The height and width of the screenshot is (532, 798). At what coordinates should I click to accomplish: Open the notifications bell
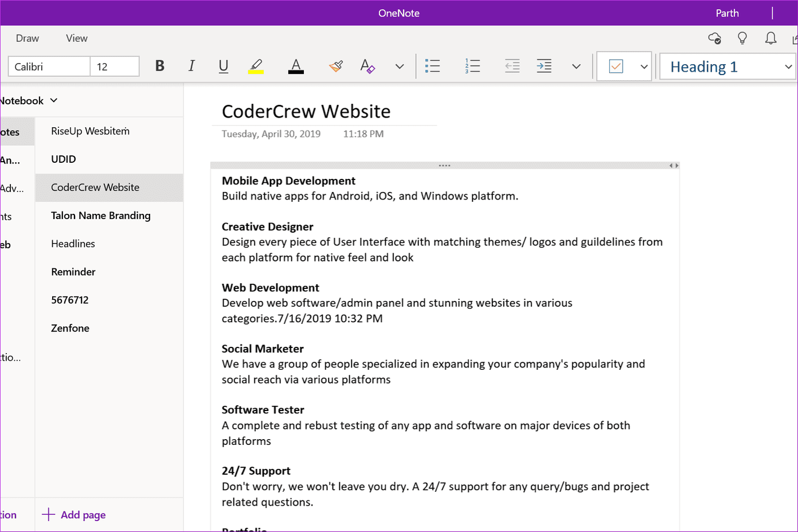[x=771, y=38]
